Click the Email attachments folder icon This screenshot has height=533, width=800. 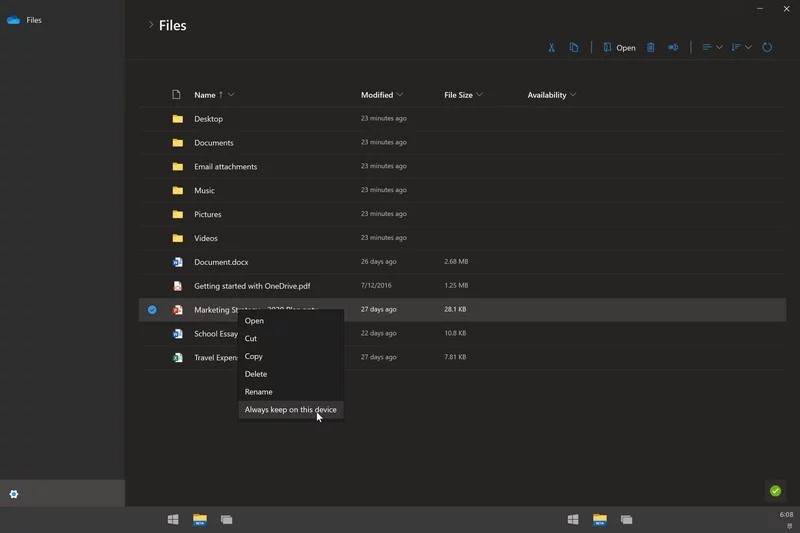(178, 166)
